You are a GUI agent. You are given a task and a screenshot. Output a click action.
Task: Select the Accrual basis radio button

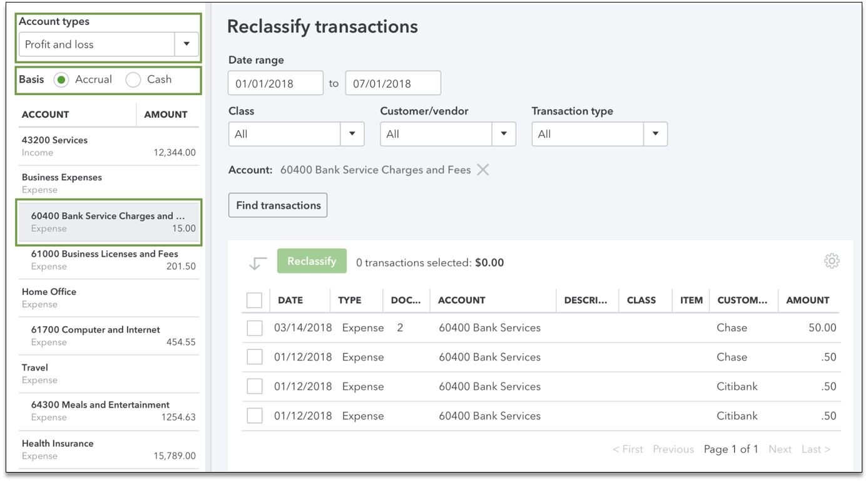(x=61, y=80)
